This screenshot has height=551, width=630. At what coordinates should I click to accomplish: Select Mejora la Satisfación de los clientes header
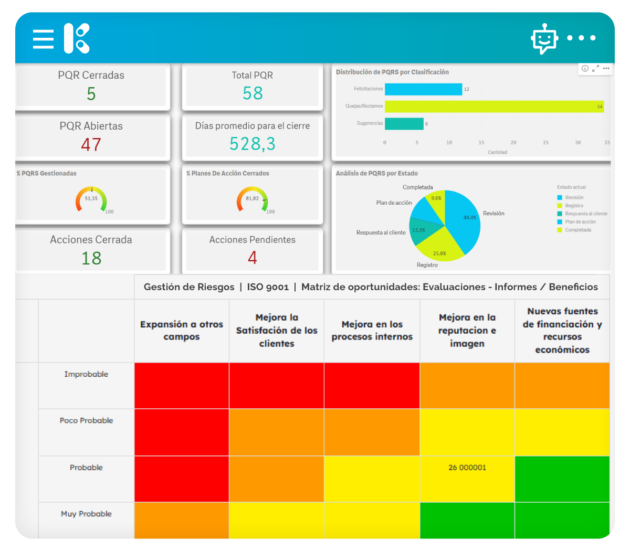click(277, 330)
